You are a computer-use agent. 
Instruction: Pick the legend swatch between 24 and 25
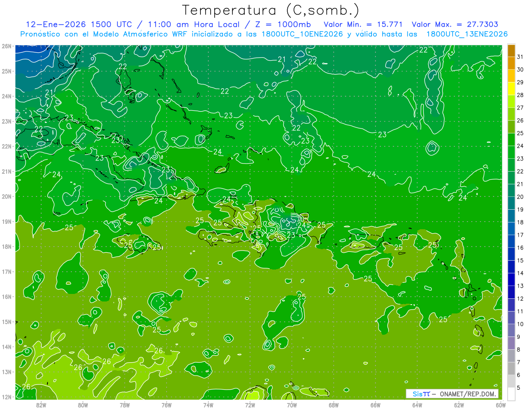pyautogui.click(x=511, y=140)
